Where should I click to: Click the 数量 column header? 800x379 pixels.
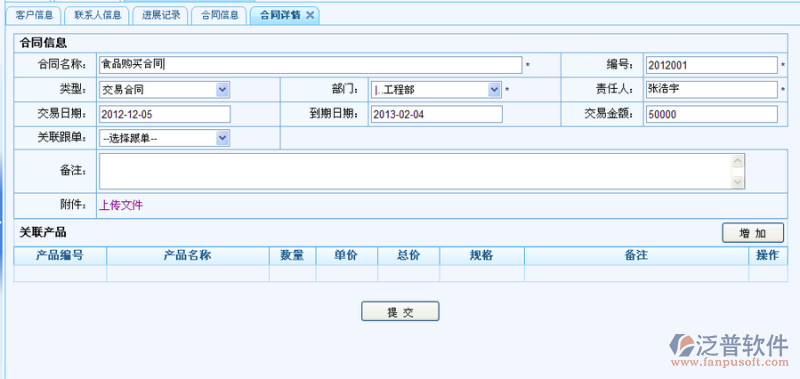[x=292, y=256]
